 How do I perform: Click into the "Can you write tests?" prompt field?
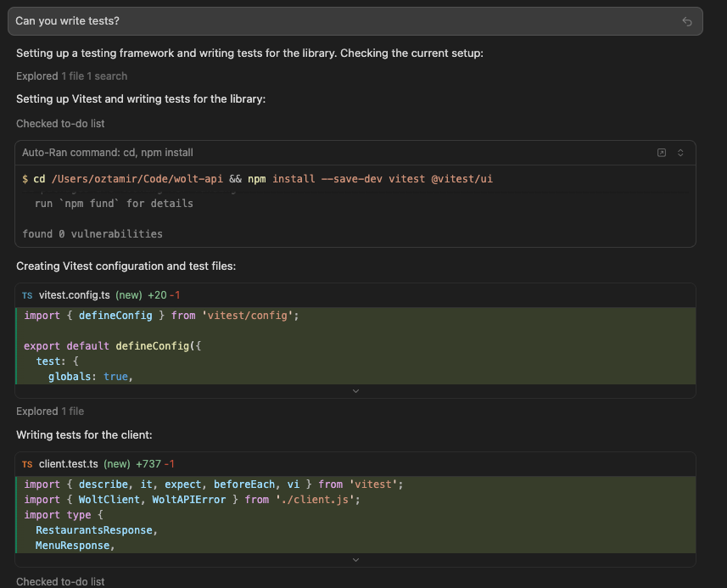[339, 21]
